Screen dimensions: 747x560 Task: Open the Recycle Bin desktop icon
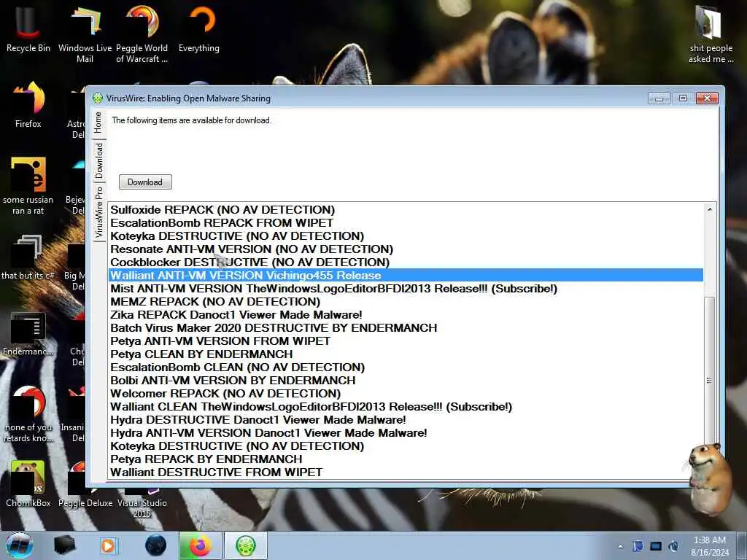click(28, 29)
